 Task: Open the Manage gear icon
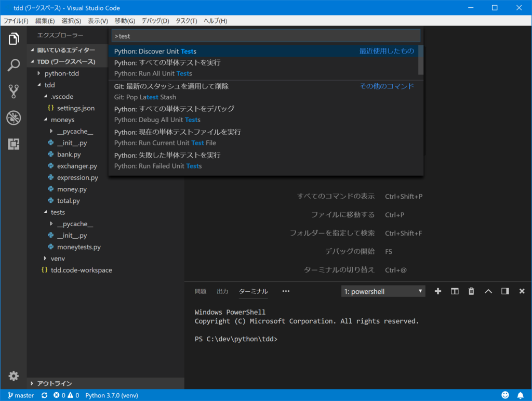14,376
